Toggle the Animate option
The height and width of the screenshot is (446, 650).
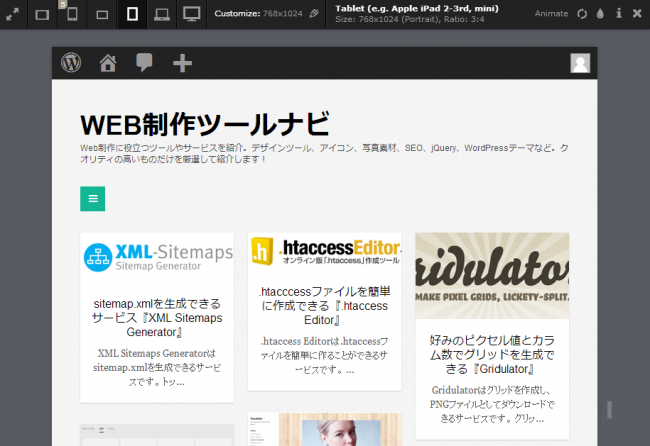coord(551,13)
